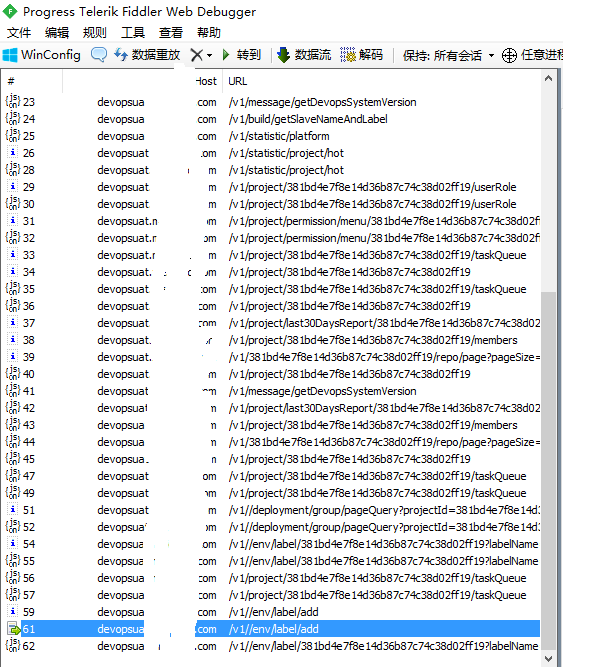This screenshot has width=615, height=667.
Task: Toggle the 数据流 stream button
Action: 304,55
